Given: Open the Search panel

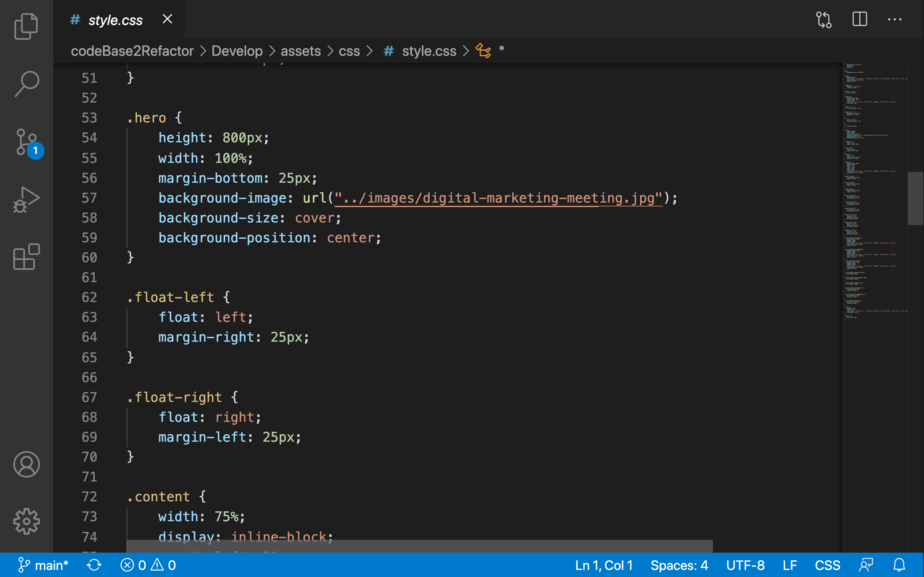Looking at the screenshot, I should click(x=26, y=84).
